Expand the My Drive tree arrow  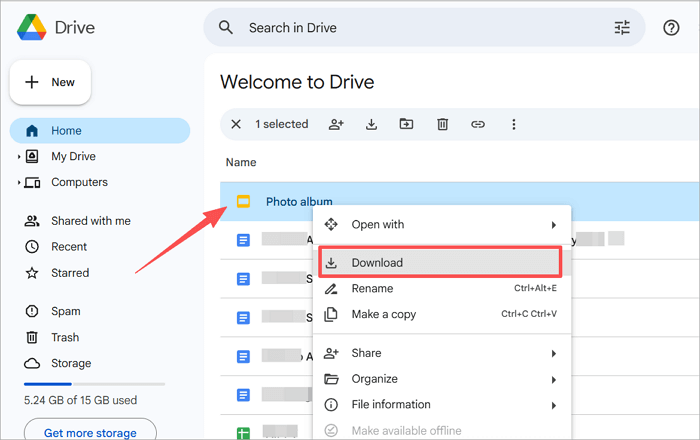coord(19,157)
